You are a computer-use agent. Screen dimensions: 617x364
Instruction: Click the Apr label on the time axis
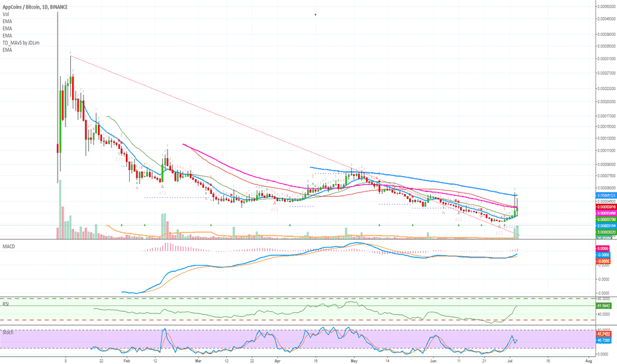277,361
